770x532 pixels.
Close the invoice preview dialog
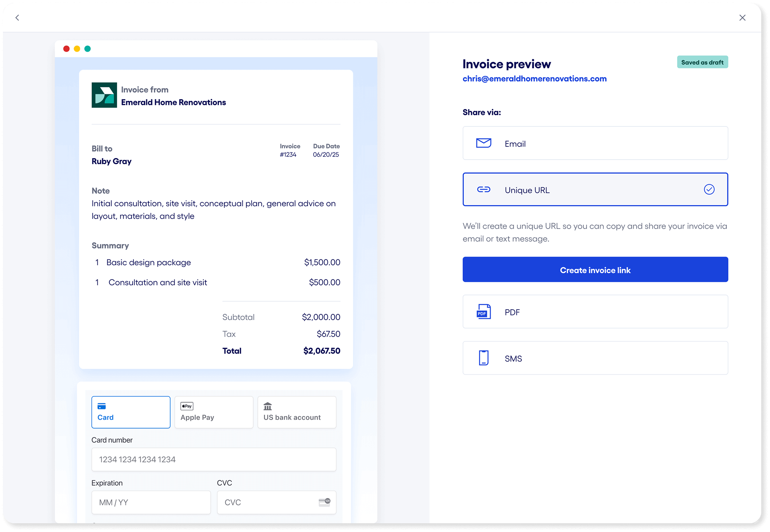742,17
